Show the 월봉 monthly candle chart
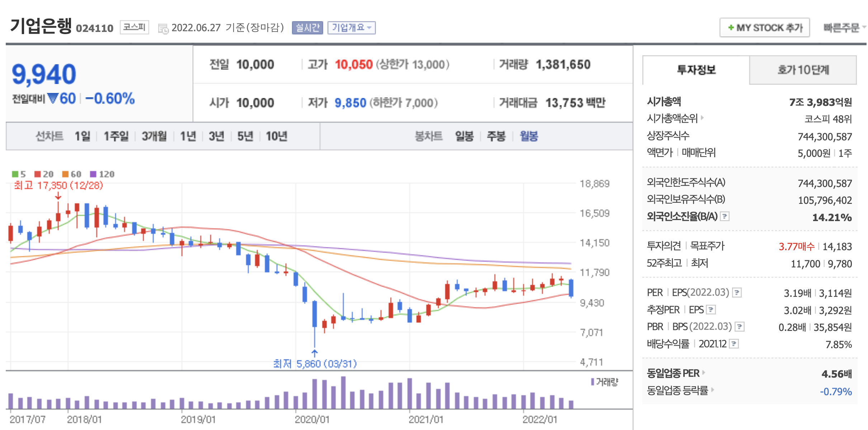This screenshot has height=430, width=868. [529, 136]
